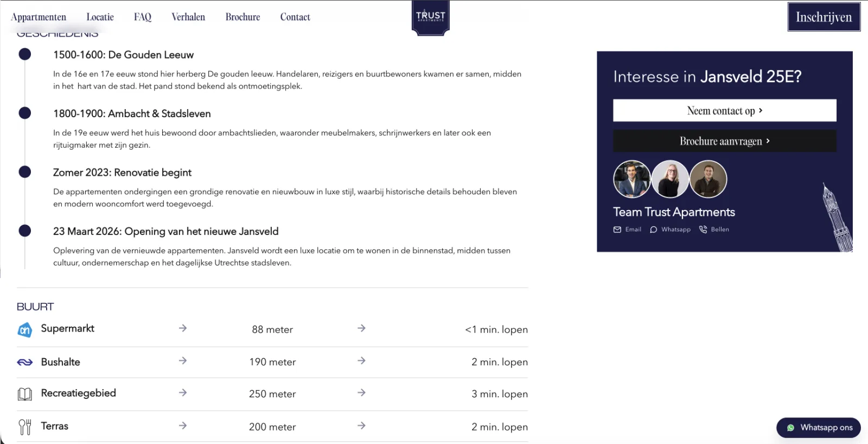Click the Brochure aanvragen button
868x444 pixels.
(725, 141)
